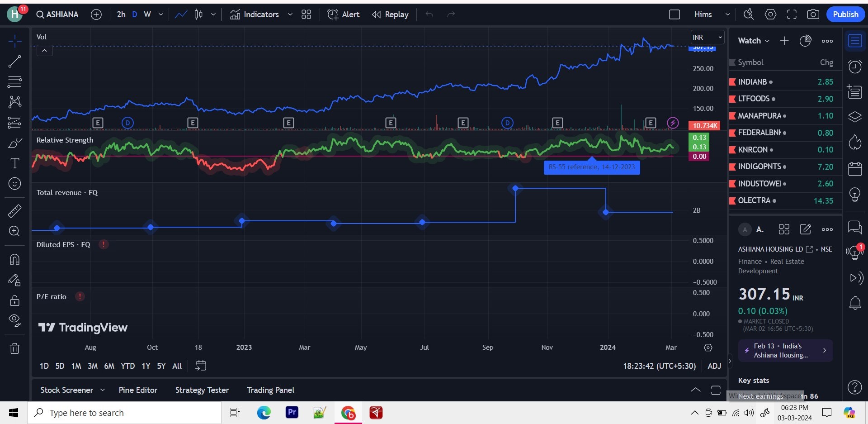
Task: Open the alerts clock icon in sidebar
Action: pyautogui.click(x=855, y=67)
